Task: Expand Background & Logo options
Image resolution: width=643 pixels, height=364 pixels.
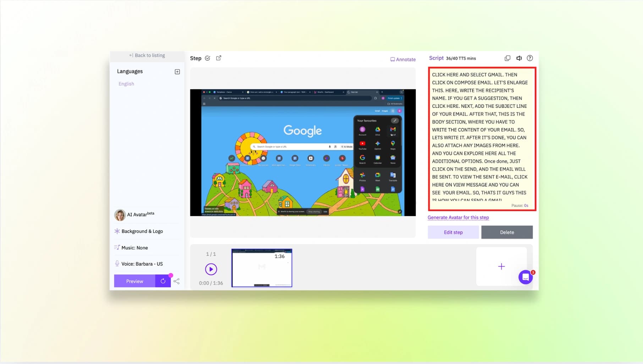Action: coord(142,231)
